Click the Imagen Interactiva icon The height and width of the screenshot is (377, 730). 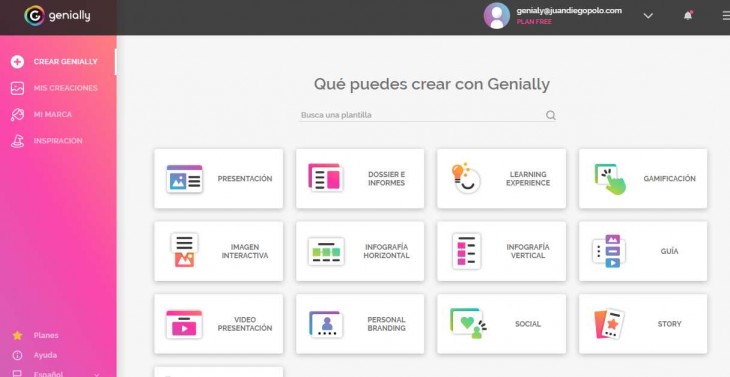pos(184,250)
